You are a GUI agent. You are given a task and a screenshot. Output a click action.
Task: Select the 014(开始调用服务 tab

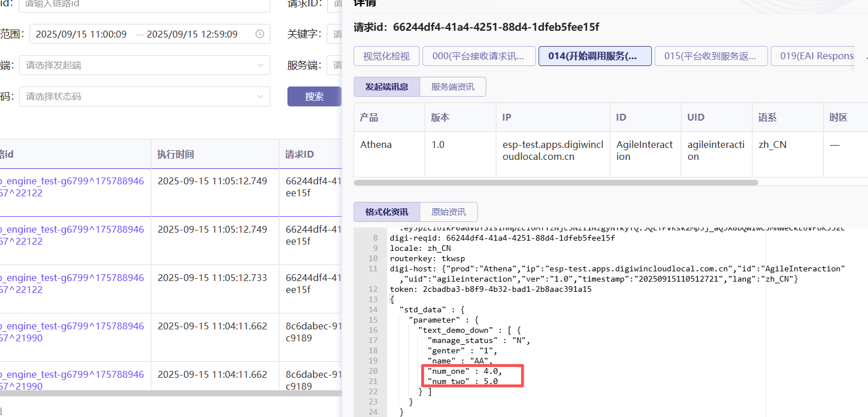coord(595,56)
